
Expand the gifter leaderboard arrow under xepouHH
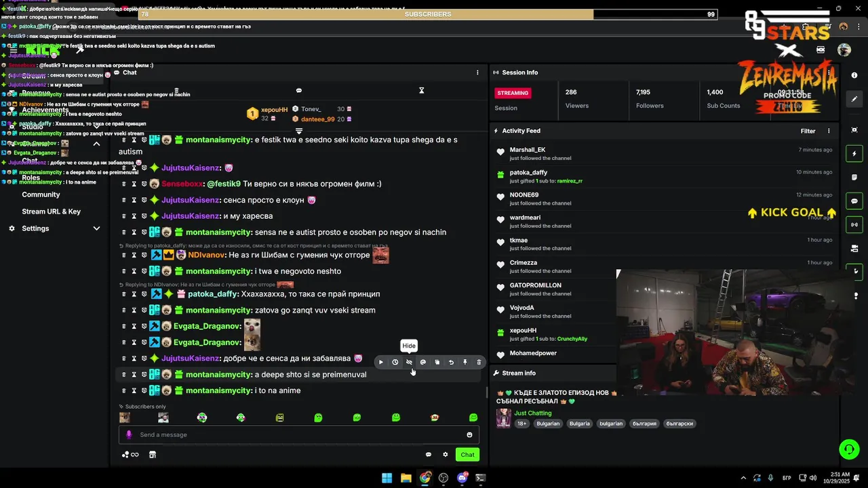(x=299, y=131)
